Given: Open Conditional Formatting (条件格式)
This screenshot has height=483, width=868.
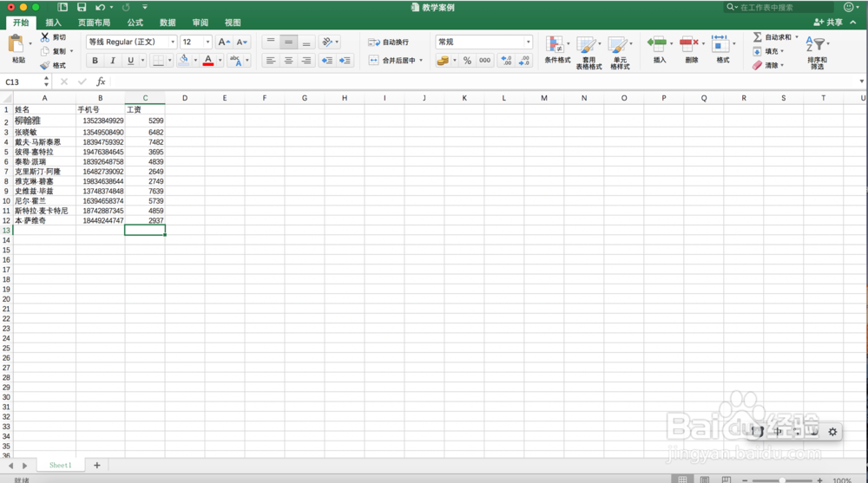Looking at the screenshot, I should tap(557, 50).
